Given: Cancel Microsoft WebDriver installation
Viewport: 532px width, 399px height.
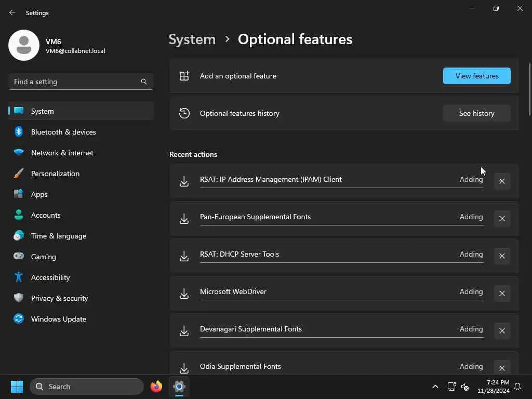Looking at the screenshot, I should 502,294.
